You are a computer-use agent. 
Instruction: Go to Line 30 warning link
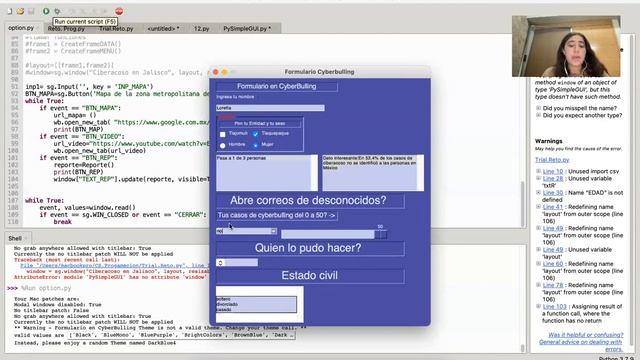tap(553, 193)
